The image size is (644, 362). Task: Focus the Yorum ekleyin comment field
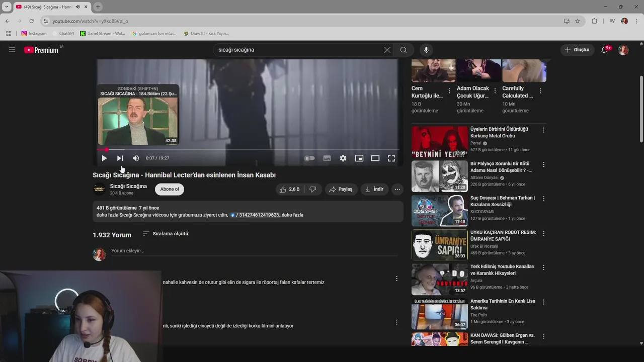[x=254, y=251]
